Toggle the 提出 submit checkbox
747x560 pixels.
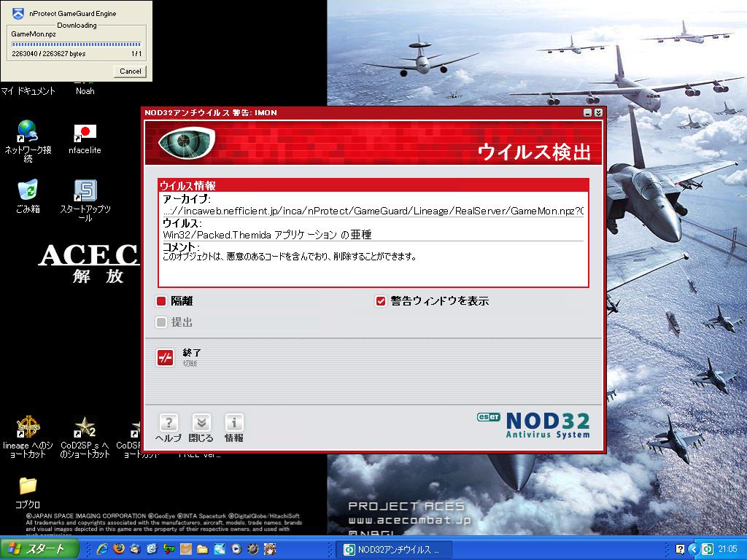161,322
